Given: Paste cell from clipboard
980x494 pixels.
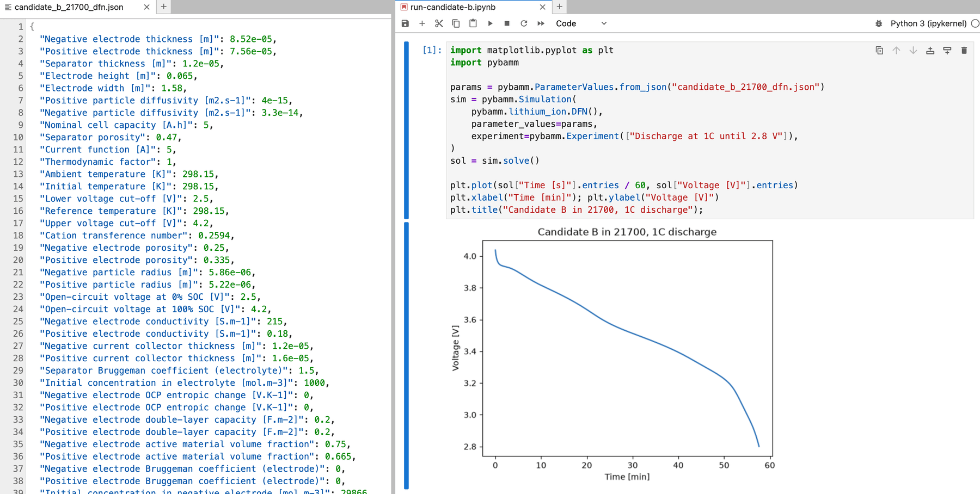Looking at the screenshot, I should point(473,23).
